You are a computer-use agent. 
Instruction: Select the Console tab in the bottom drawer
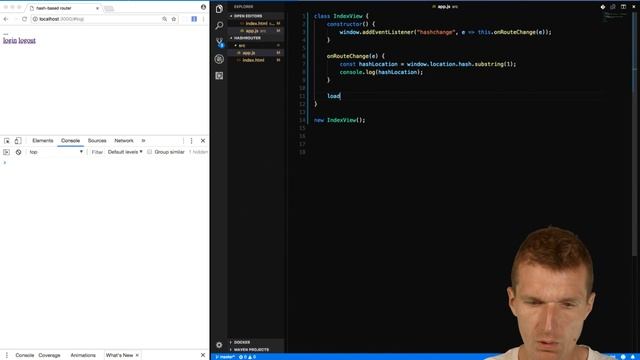tap(24, 356)
